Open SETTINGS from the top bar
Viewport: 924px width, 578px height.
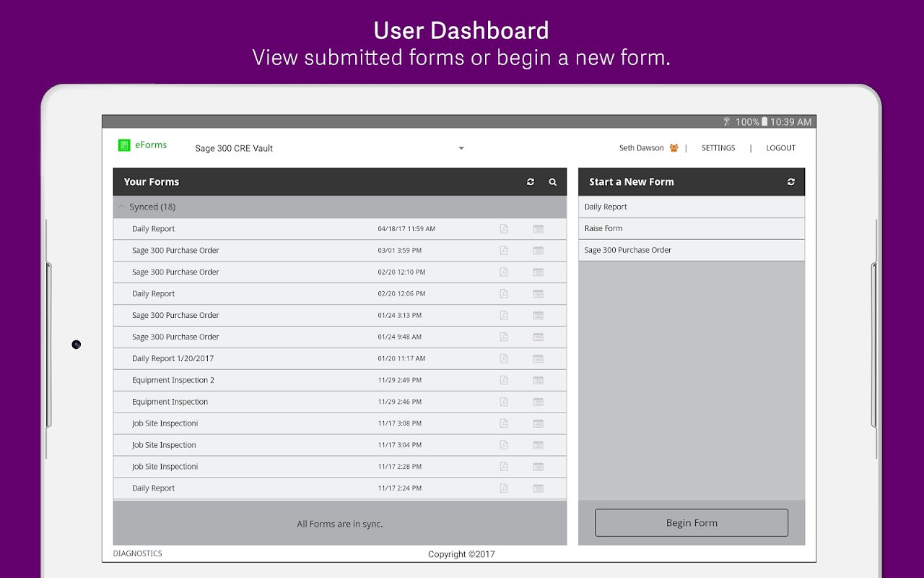718,148
